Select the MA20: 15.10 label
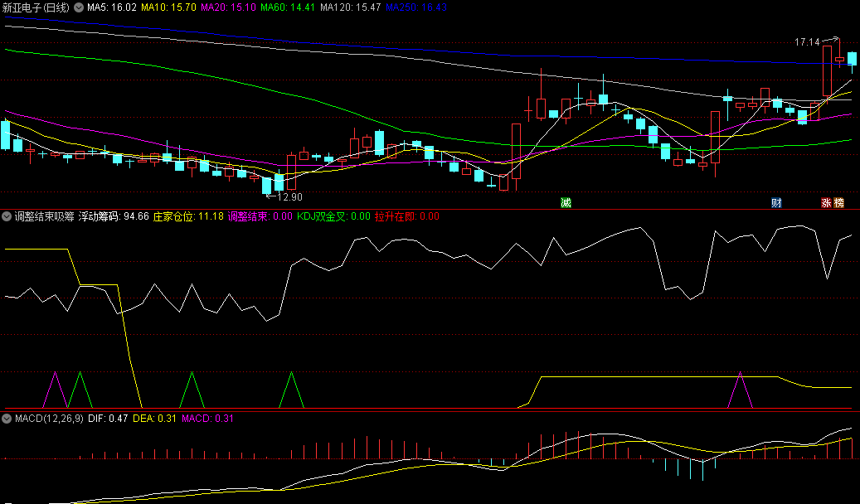860x504 pixels. pyautogui.click(x=228, y=7)
